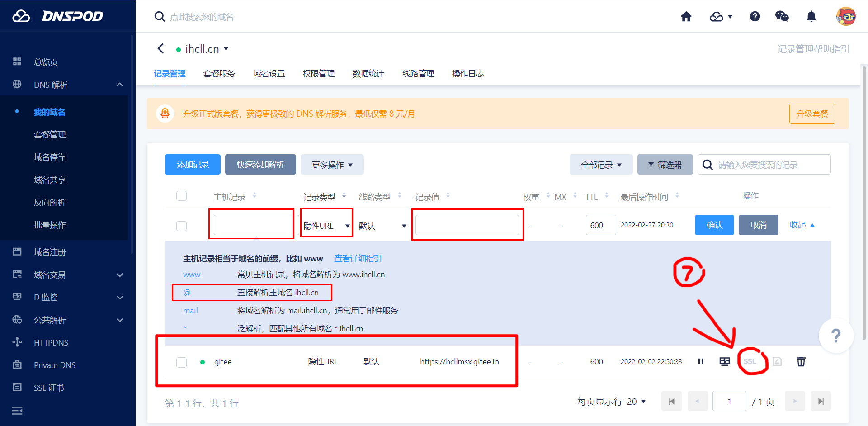Image resolution: width=868 pixels, height=426 pixels.
Task: Sort records by TTL column arrows
Action: coord(606,195)
